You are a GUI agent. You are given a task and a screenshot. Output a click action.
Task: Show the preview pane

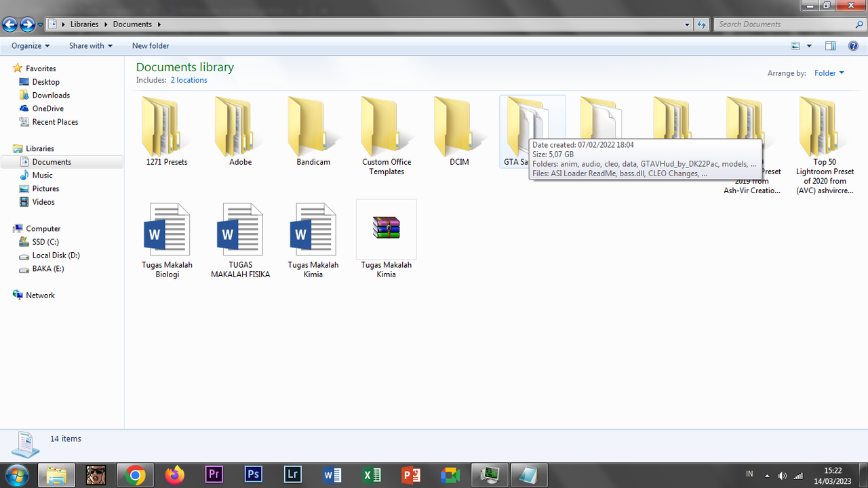pyautogui.click(x=830, y=46)
